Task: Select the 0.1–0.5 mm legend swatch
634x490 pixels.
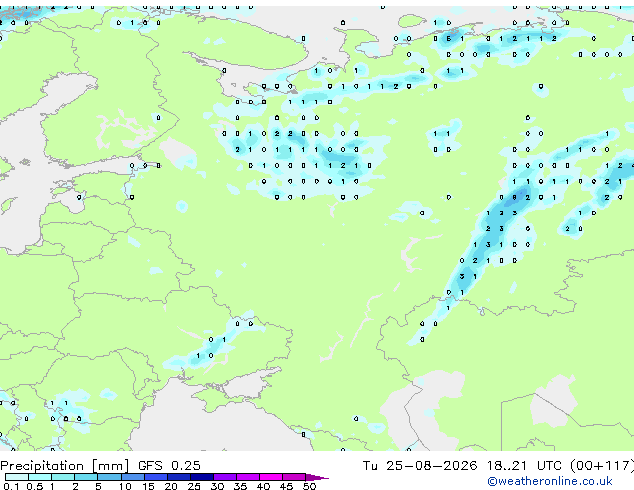Action: (x=17, y=477)
